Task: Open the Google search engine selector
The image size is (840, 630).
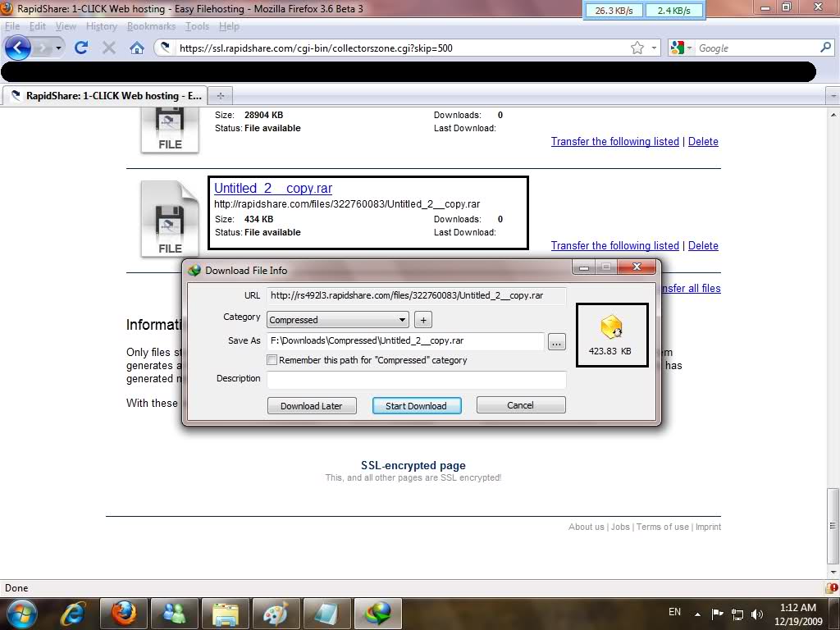Action: (681, 48)
